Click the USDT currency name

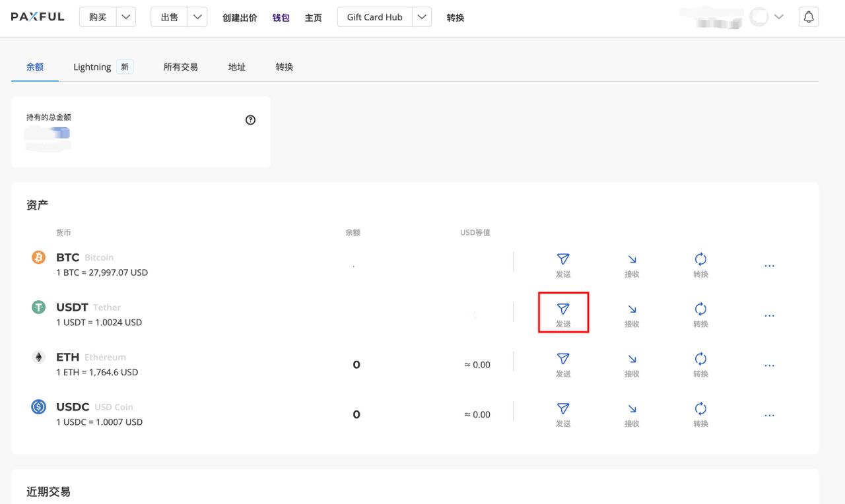pyautogui.click(x=72, y=307)
